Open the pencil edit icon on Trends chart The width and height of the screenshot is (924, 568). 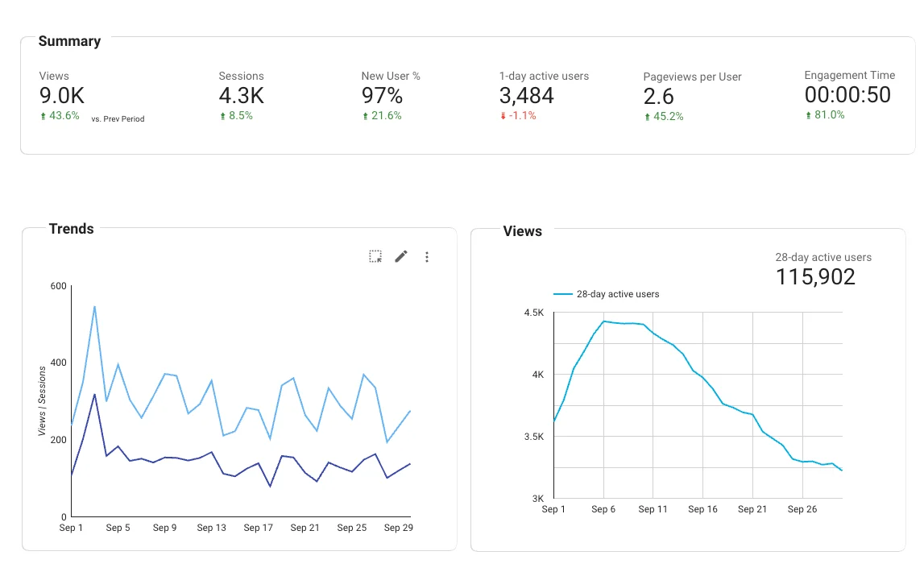pyautogui.click(x=401, y=257)
